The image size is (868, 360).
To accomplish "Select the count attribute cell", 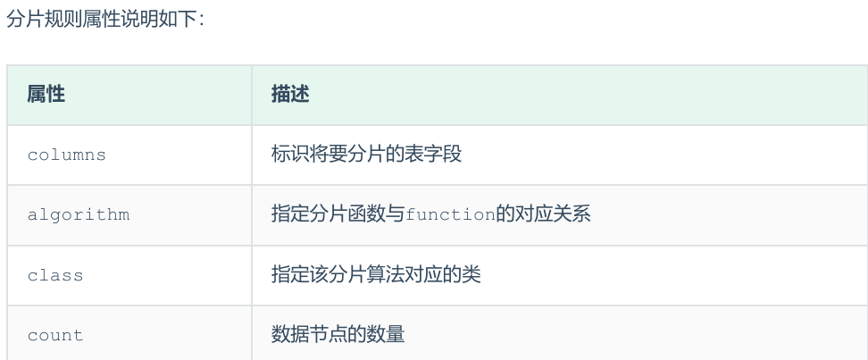I will click(55, 336).
